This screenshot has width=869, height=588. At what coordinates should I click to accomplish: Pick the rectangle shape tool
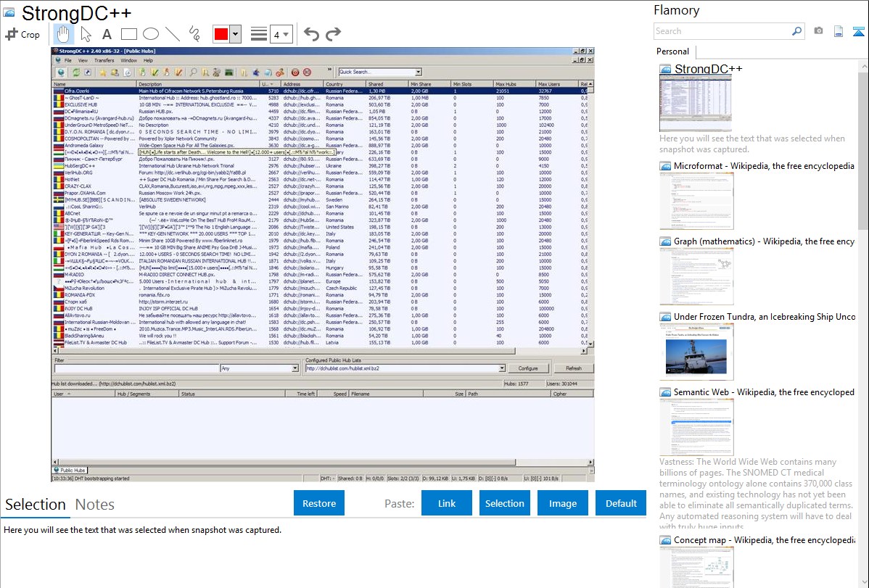click(128, 34)
